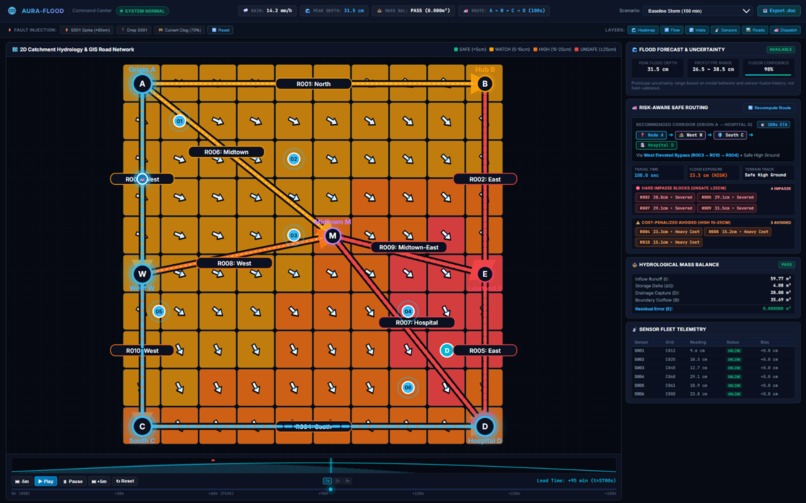Toggle the Inlets layer
The width and height of the screenshot is (806, 503).
(698, 30)
